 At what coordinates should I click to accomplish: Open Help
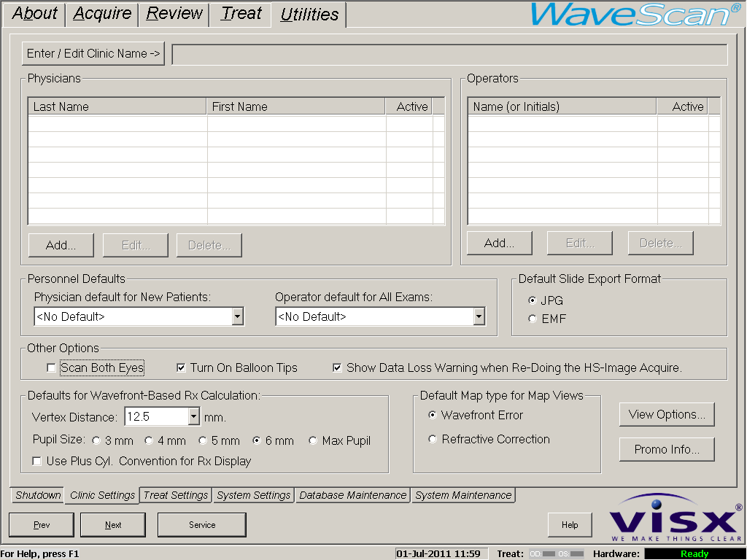coord(570,525)
